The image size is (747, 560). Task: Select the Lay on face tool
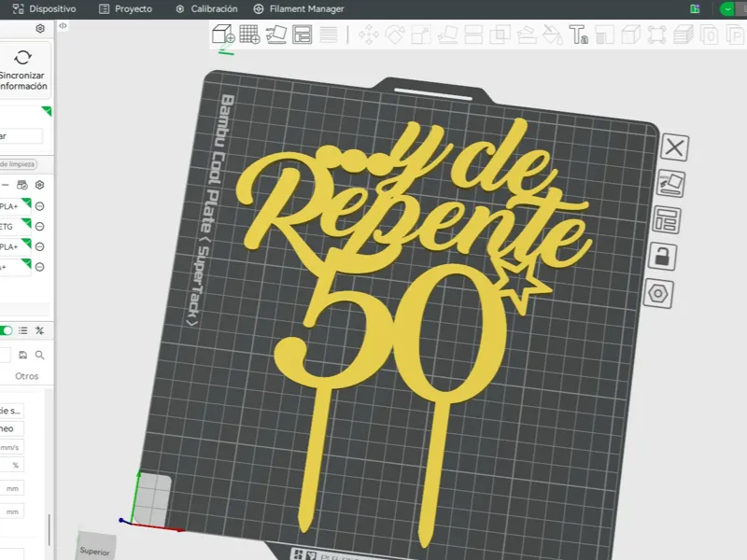tap(447, 35)
